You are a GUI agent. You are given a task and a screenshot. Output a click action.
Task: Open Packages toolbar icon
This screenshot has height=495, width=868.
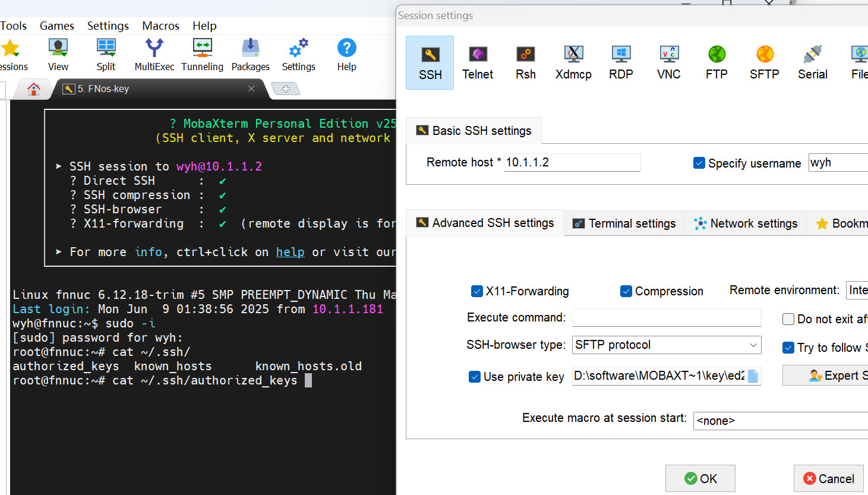point(251,55)
